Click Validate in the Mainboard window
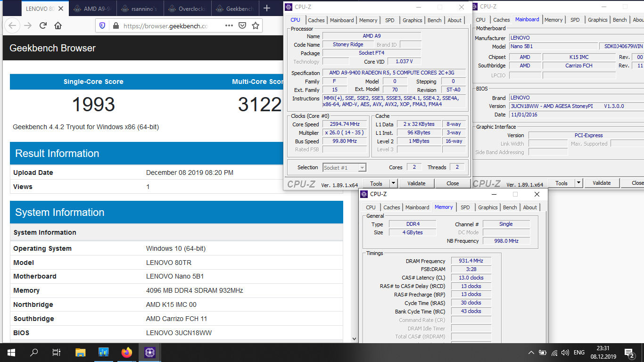Image resolution: width=644 pixels, height=362 pixels. [x=602, y=183]
